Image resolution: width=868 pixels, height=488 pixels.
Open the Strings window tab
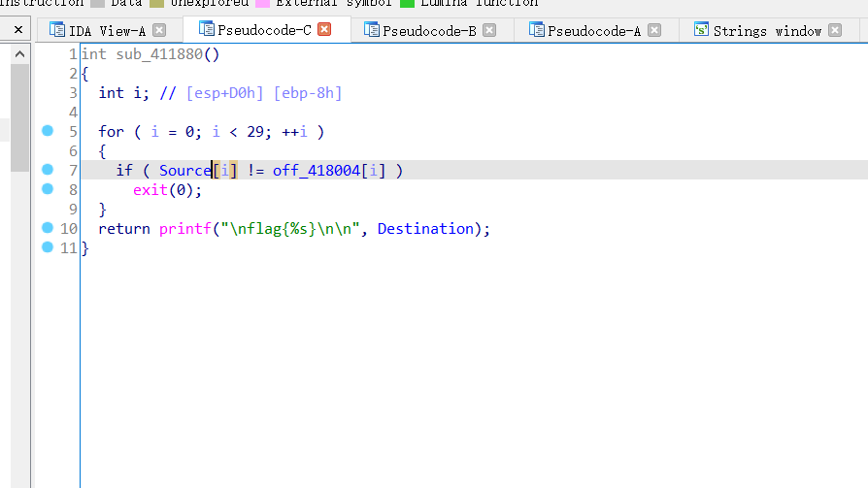[767, 30]
